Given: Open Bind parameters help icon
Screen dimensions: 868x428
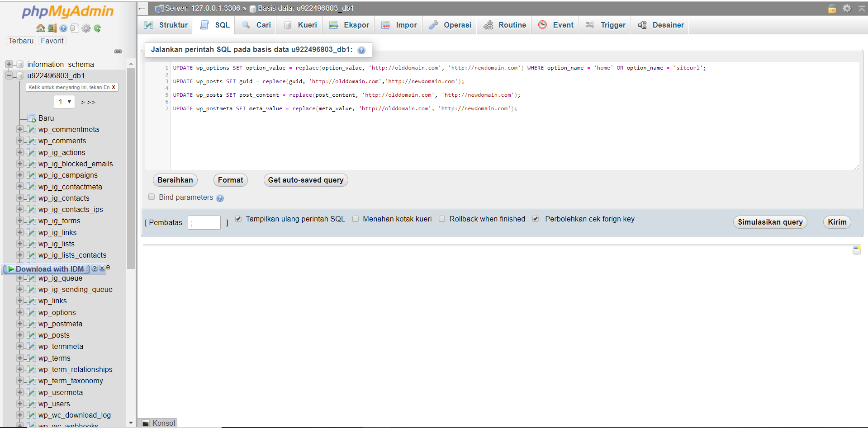Looking at the screenshot, I should click(x=220, y=198).
